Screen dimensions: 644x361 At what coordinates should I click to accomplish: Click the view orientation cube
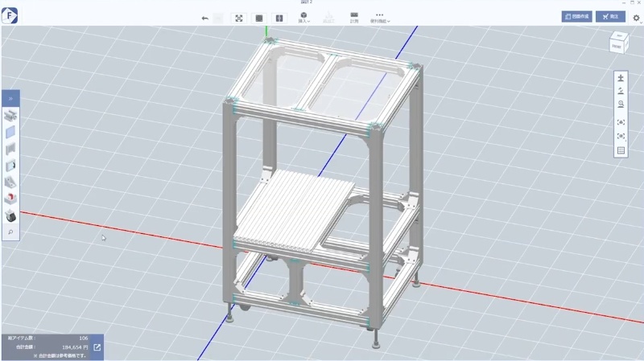click(616, 43)
